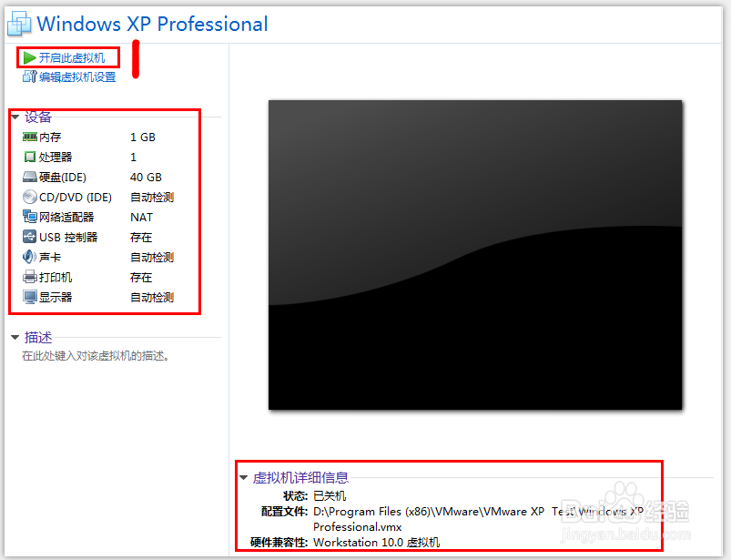Click the configuration file path ending Professional.vmx

pyautogui.click(x=478, y=519)
